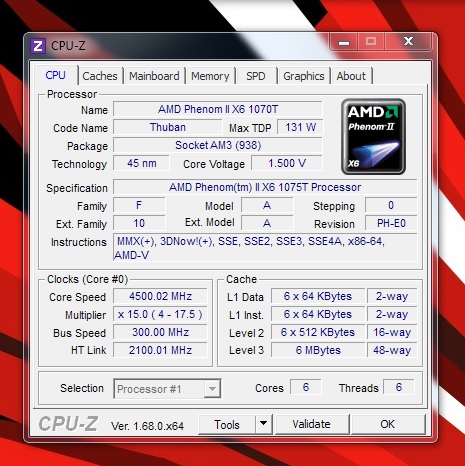Viewport: 465px width, 466px height.
Task: Click the Code Name value 'Thuban'
Action: pyautogui.click(x=168, y=127)
